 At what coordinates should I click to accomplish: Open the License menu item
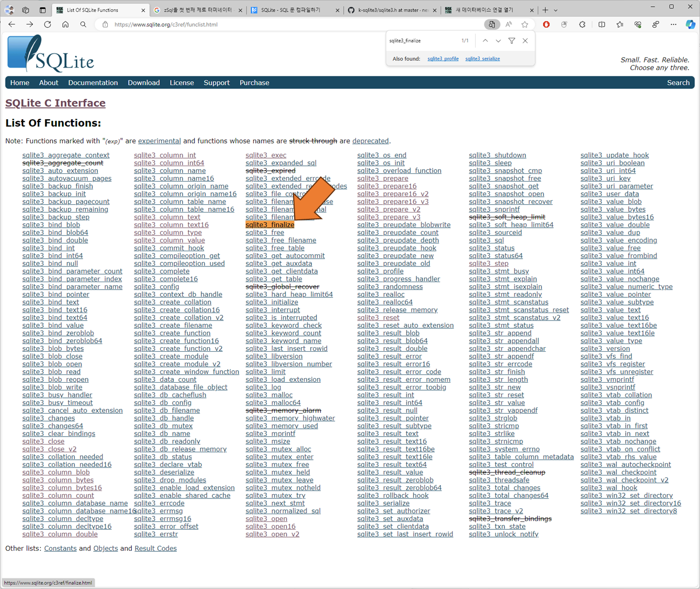(x=182, y=83)
